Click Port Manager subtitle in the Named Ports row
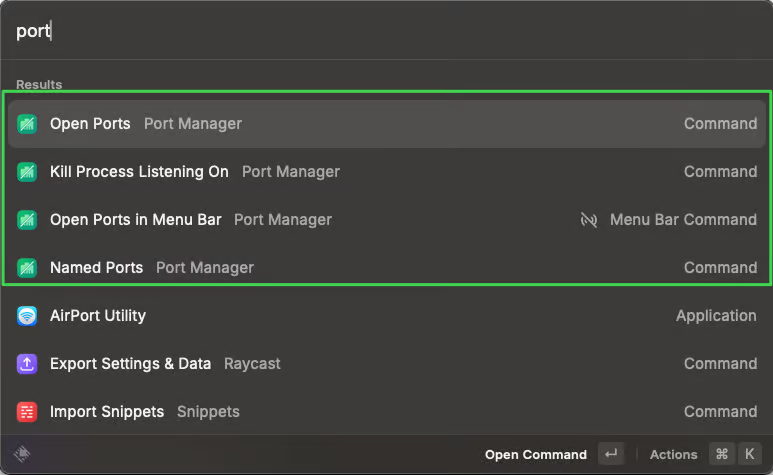773x475 pixels. [x=205, y=268]
